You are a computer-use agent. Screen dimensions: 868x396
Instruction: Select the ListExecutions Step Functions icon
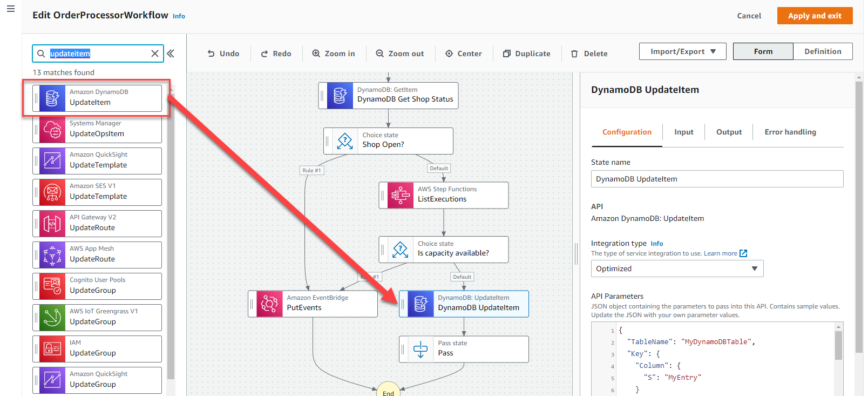coord(401,195)
